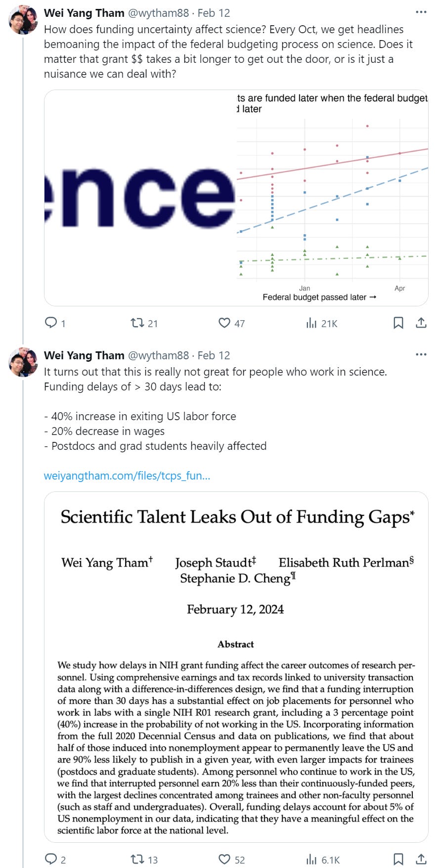Bookmark the second tweet
Image resolution: width=437 pixels, height=868 pixels.
tap(398, 859)
